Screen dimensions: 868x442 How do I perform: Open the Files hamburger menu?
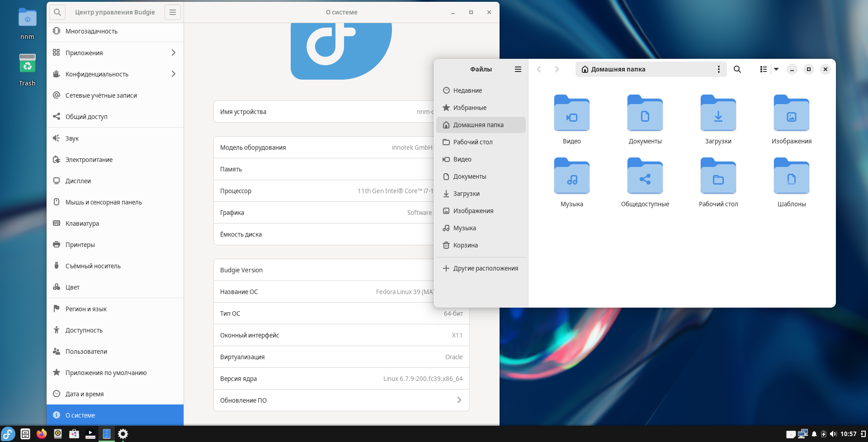(518, 69)
